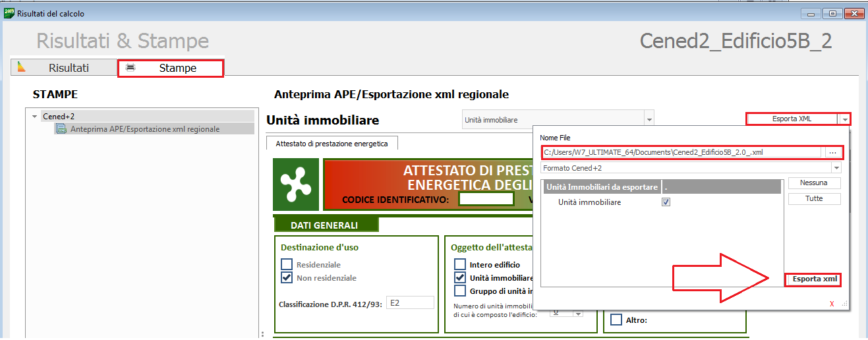
Task: Click the red X in export popup
Action: coord(832,304)
